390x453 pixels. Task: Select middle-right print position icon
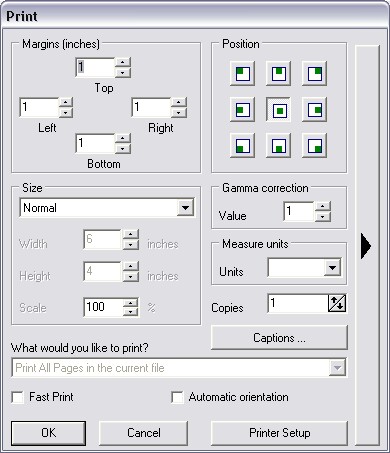tap(315, 110)
